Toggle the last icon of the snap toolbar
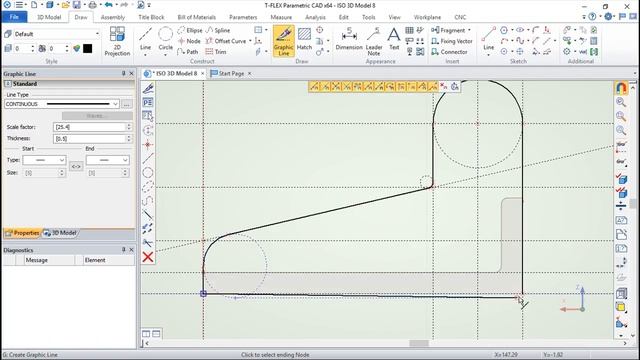This screenshot has width=640, height=360. tap(455, 87)
